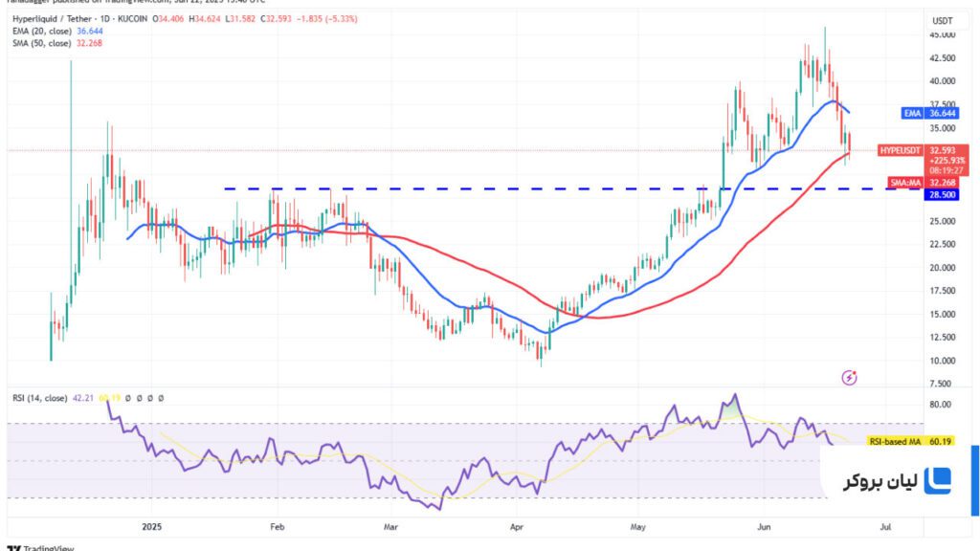Click the May label on time axis

click(x=637, y=527)
